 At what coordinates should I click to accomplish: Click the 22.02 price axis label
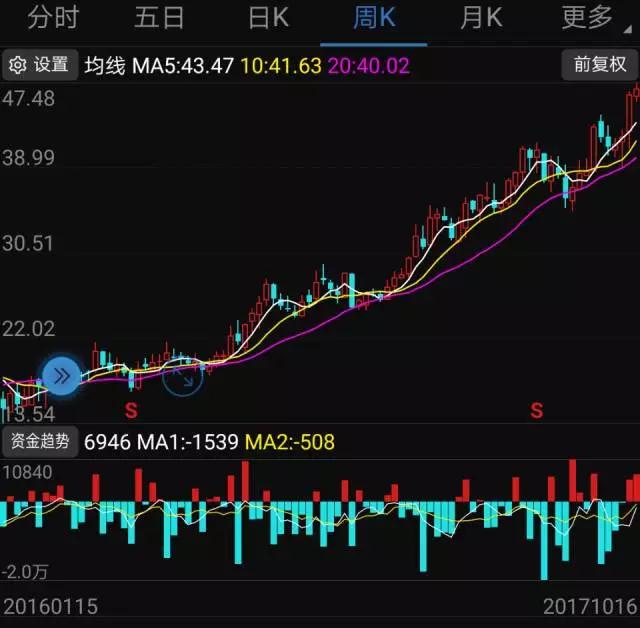coord(28,329)
